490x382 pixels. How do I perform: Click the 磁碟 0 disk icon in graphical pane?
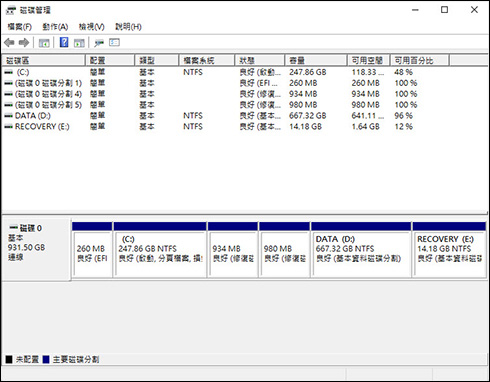tap(14, 228)
